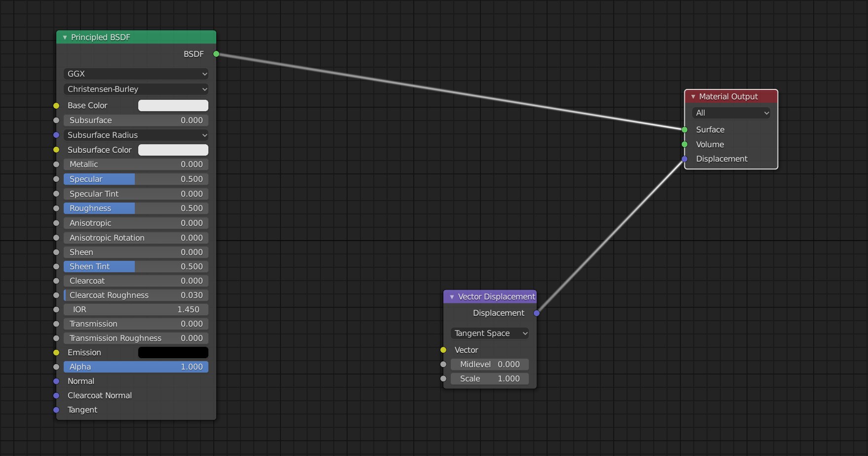Click the Sheen slider field
The width and height of the screenshot is (868, 456).
(x=136, y=252)
